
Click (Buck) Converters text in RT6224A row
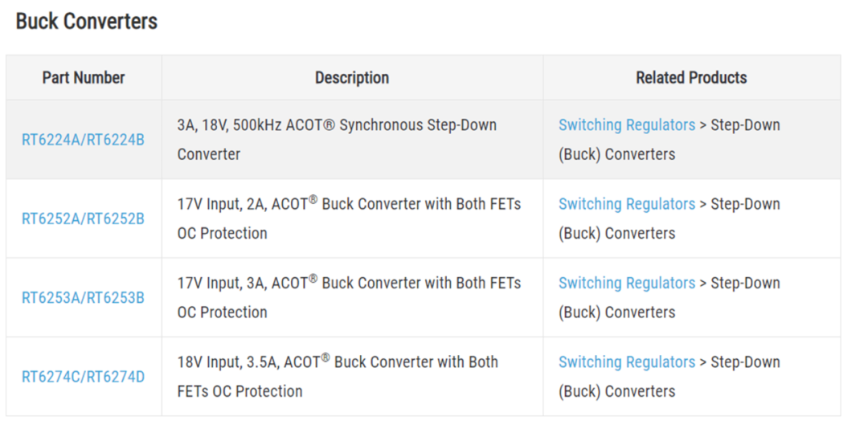[x=616, y=154]
